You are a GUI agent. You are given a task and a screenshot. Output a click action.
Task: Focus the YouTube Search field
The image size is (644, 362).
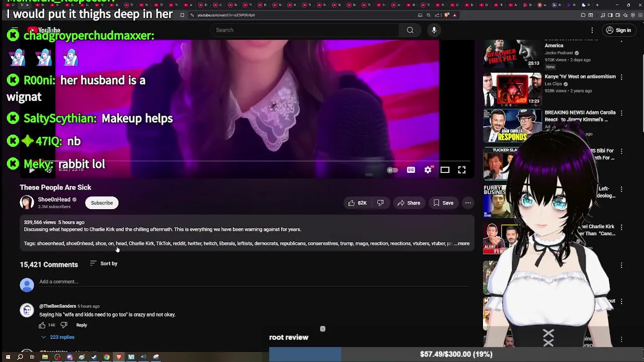click(x=305, y=30)
